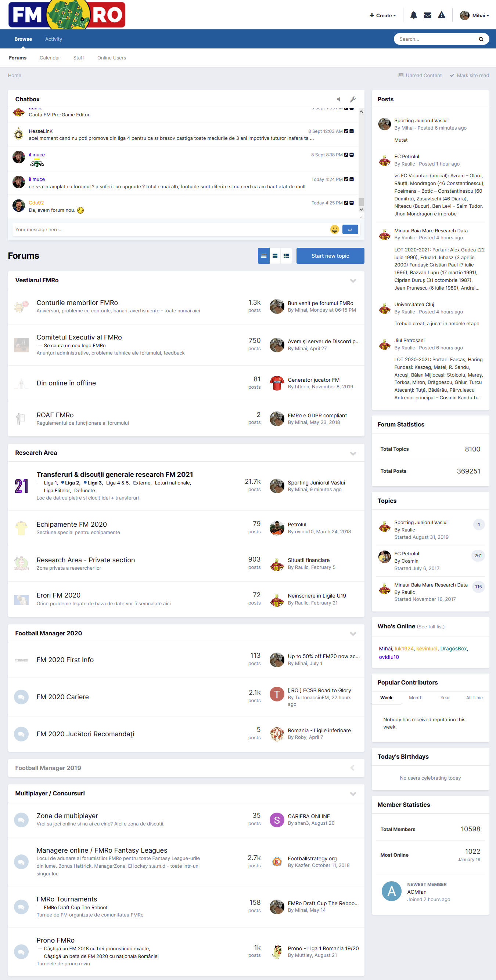
Task: Select the Browse tab
Action: click(x=23, y=39)
